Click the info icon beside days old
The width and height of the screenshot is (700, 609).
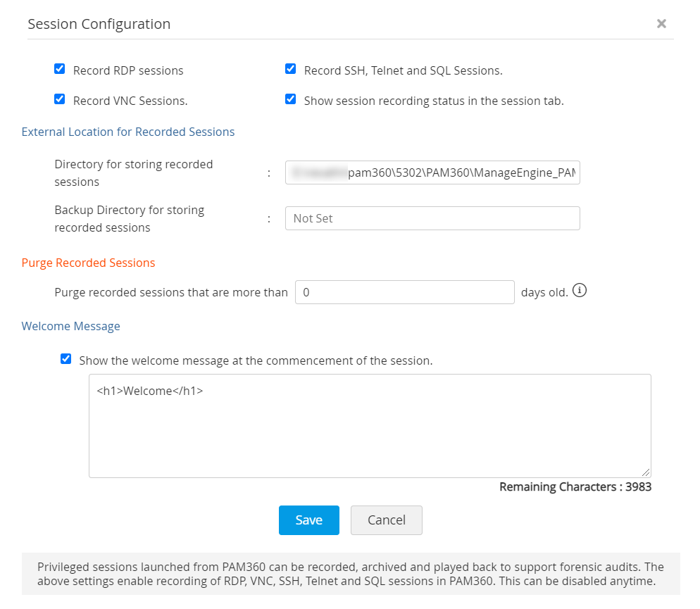pos(580,291)
